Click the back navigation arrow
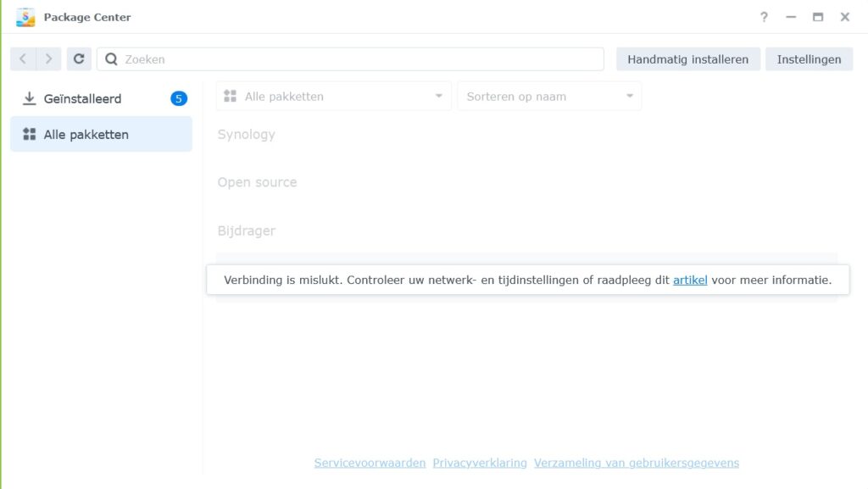This screenshot has height=489, width=868. click(x=23, y=59)
